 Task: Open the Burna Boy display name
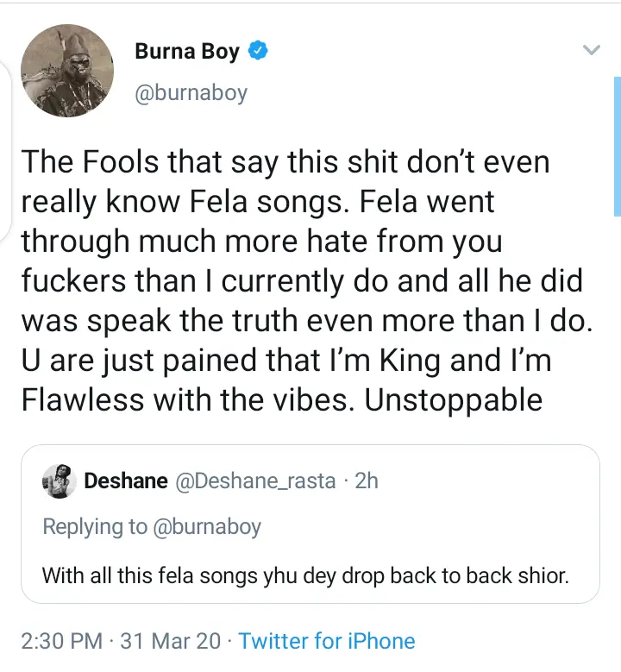click(x=186, y=52)
